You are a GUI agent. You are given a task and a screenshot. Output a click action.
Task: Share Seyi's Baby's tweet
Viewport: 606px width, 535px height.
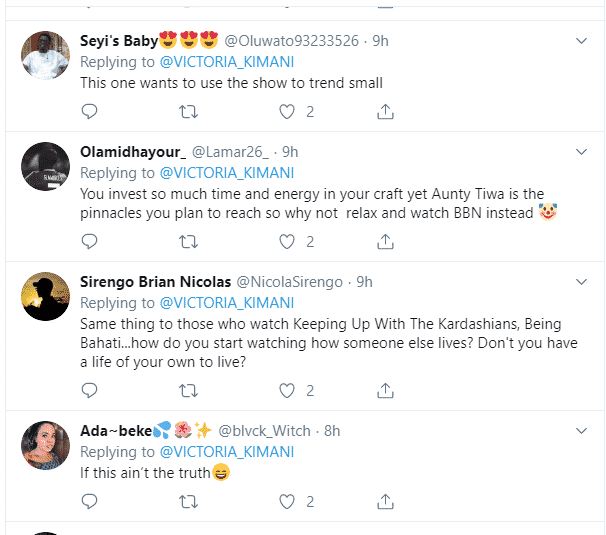pyautogui.click(x=385, y=112)
